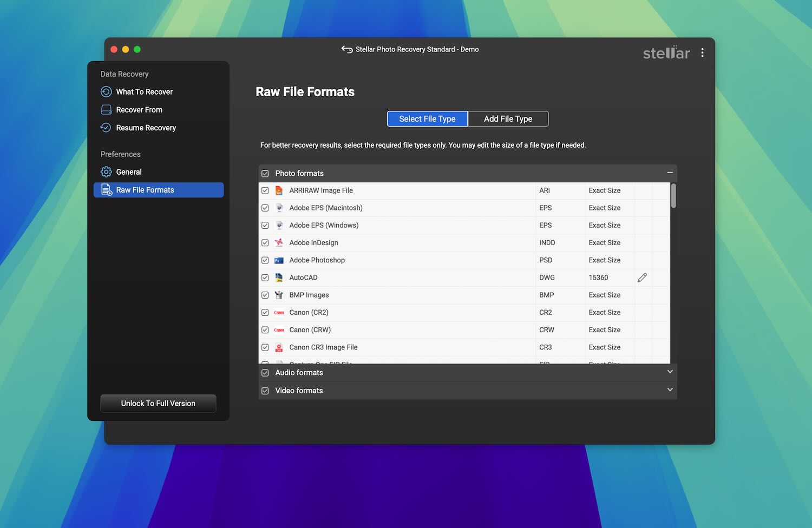Click the Raw File Formats document icon
This screenshot has height=528, width=812.
click(x=107, y=190)
